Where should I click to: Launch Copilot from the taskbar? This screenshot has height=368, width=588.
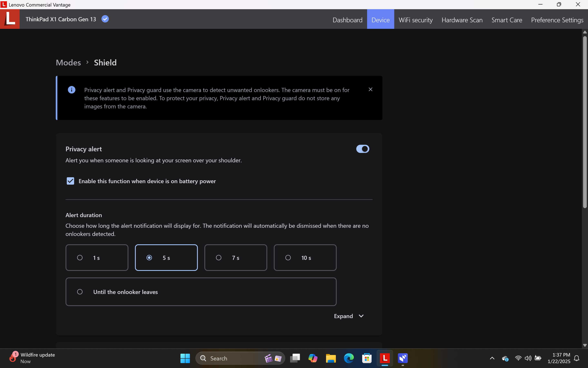[x=313, y=358]
